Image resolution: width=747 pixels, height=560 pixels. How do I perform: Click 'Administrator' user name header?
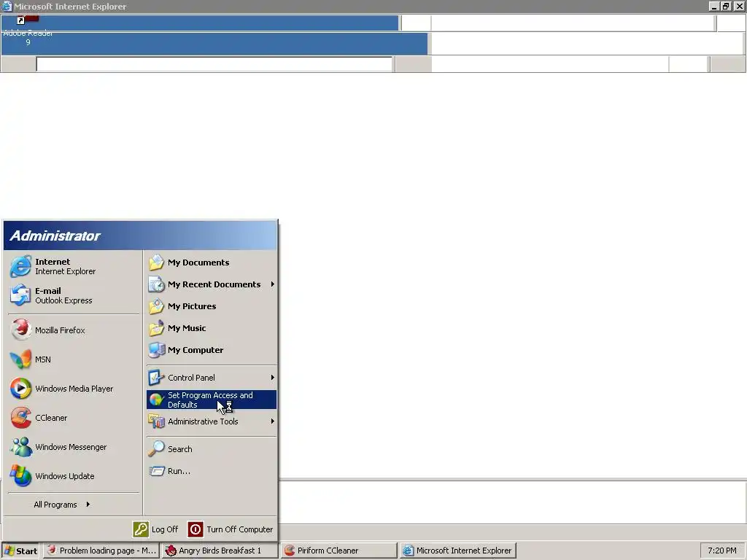click(55, 236)
